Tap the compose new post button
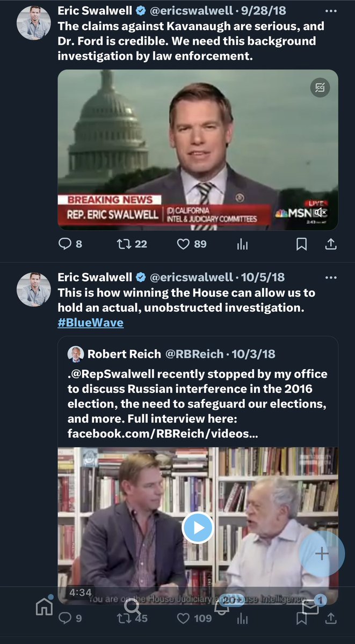The width and height of the screenshot is (355, 644). pos(322,555)
